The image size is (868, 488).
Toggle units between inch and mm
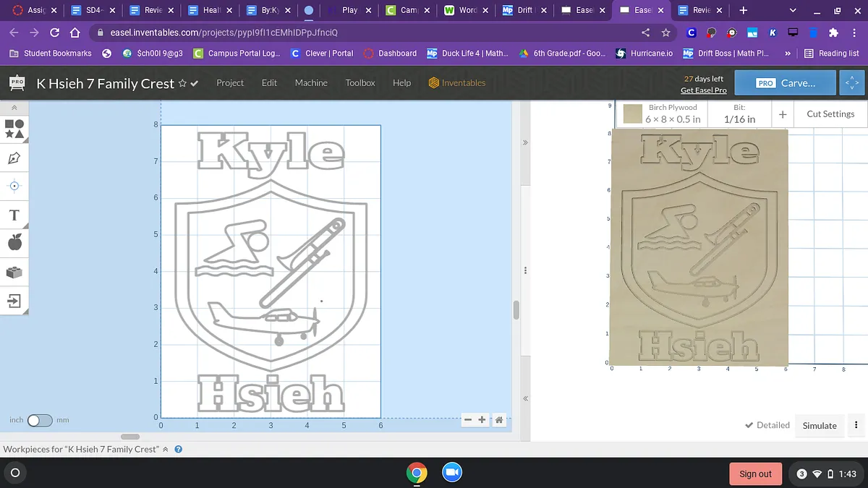coord(40,420)
